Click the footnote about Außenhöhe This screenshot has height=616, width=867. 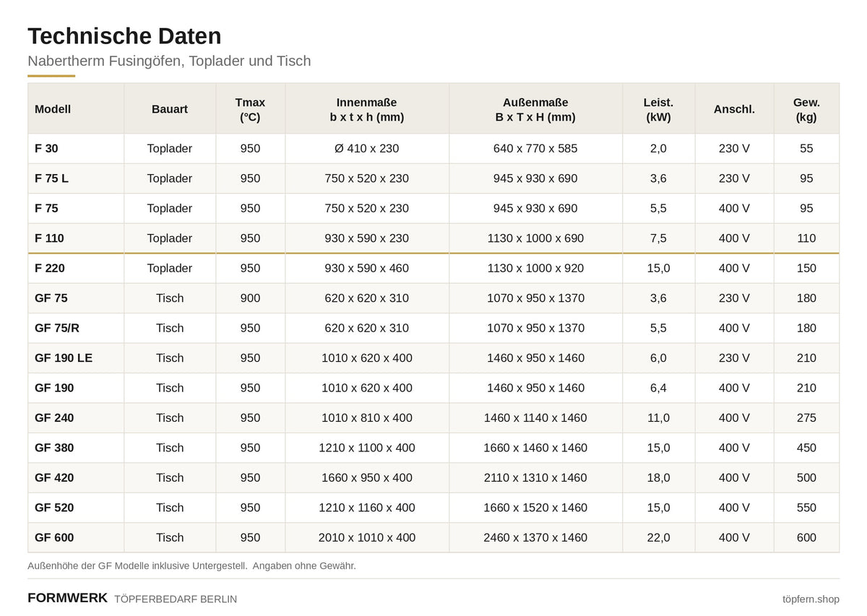191,566
